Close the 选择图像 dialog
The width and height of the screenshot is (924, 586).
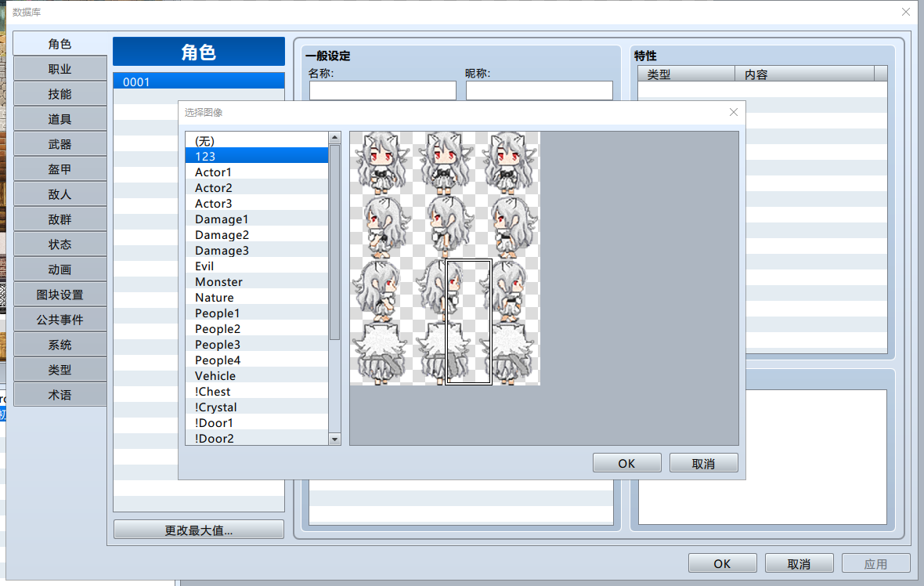(x=733, y=112)
